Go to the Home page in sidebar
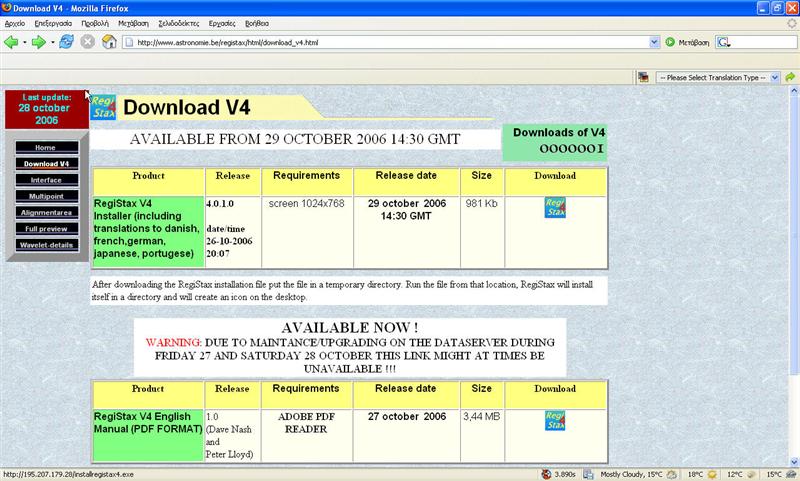The image size is (800, 481). click(46, 147)
